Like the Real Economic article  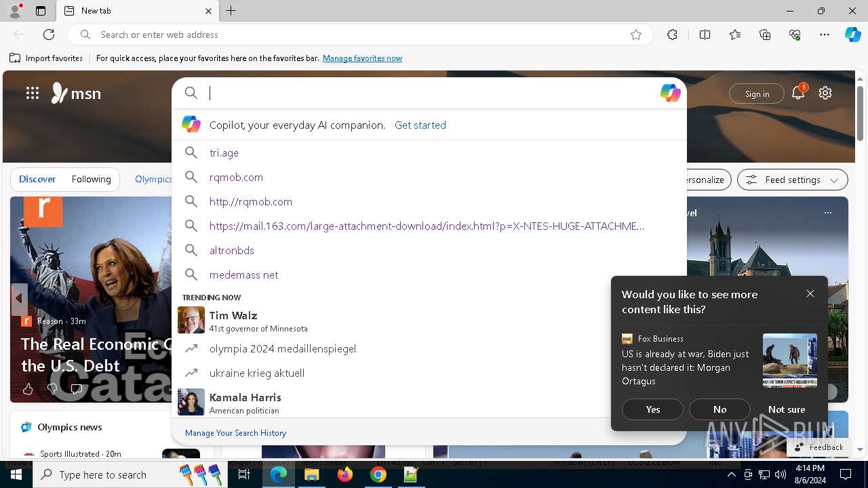pos(28,389)
